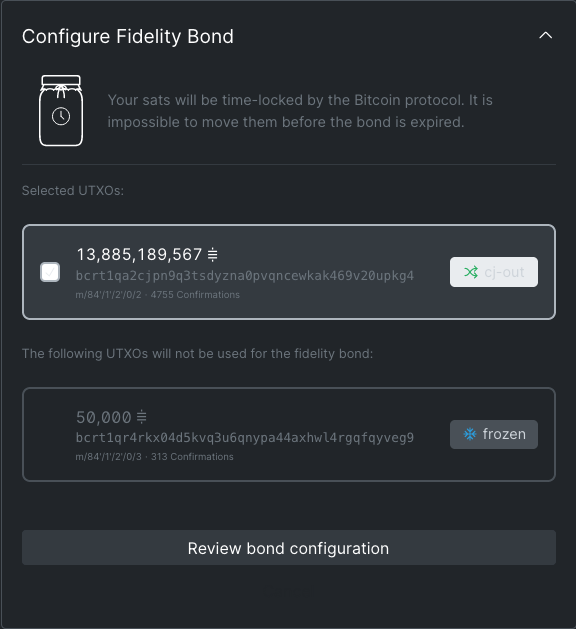Click Review bond configuration button
The width and height of the screenshot is (576, 629).
point(289,548)
